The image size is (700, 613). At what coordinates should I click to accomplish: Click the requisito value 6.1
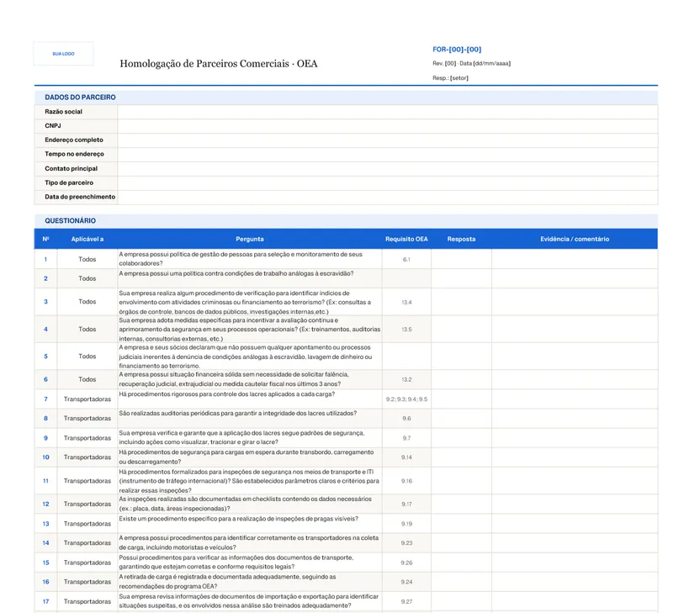coord(406,259)
